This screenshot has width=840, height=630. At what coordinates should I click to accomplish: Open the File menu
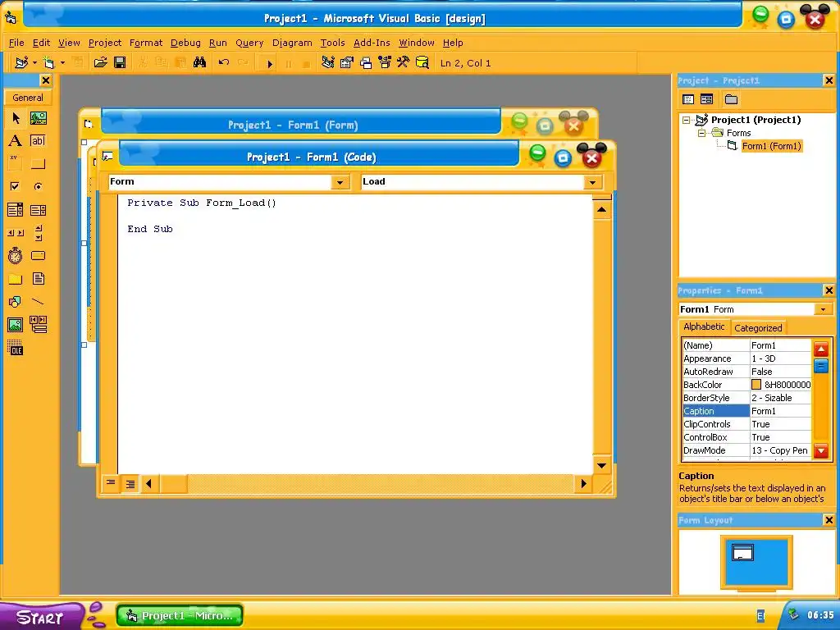[16, 43]
